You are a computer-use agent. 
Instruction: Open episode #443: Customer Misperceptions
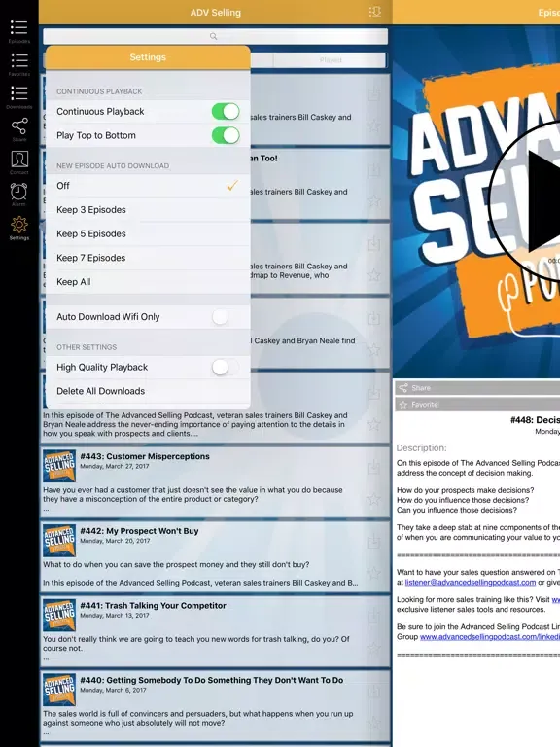click(x=215, y=481)
